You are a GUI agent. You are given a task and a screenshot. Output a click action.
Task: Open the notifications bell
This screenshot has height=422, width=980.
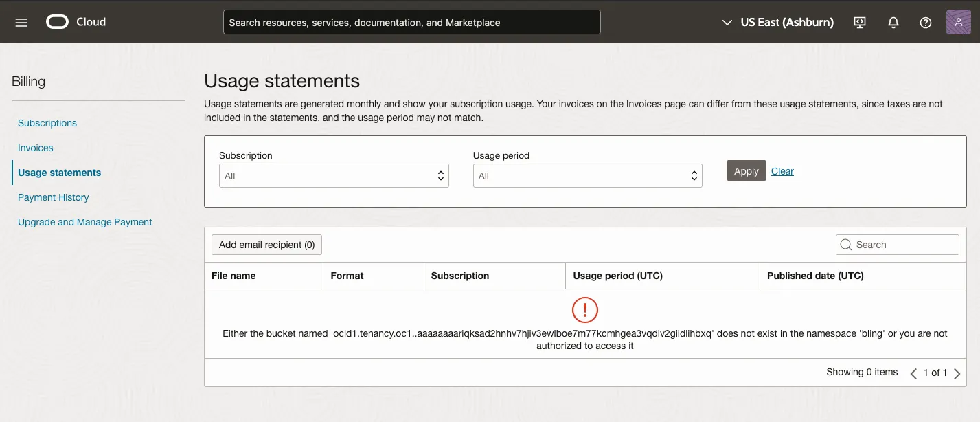pyautogui.click(x=893, y=22)
